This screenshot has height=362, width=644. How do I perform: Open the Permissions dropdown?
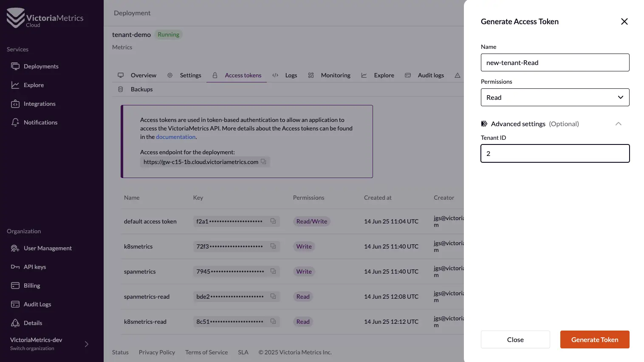[555, 97]
